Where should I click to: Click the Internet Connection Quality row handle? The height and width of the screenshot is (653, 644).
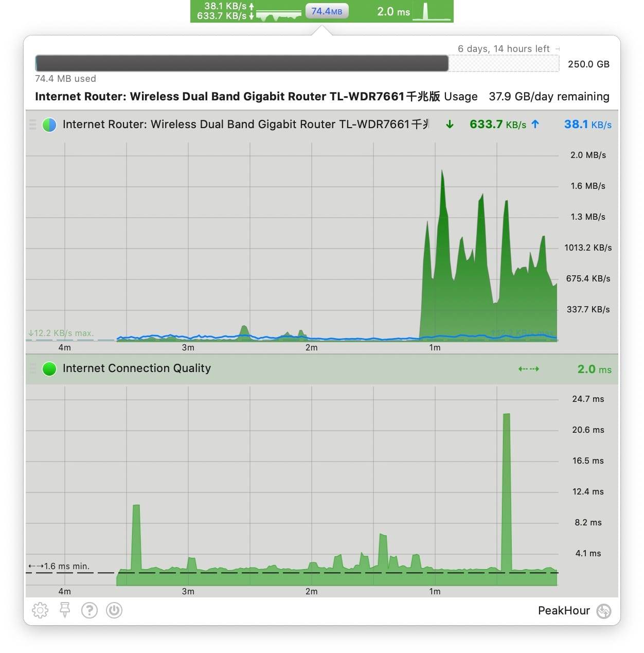pos(32,369)
